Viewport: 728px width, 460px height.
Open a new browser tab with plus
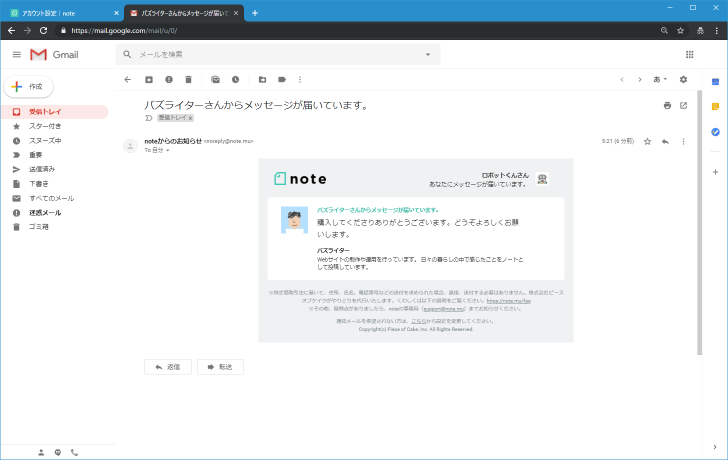254,13
